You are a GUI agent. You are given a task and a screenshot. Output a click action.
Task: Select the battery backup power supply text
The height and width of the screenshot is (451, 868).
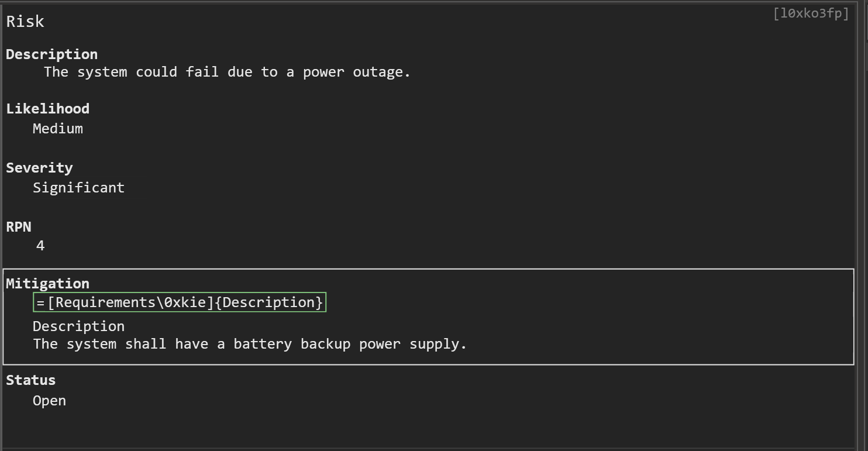[x=250, y=344]
